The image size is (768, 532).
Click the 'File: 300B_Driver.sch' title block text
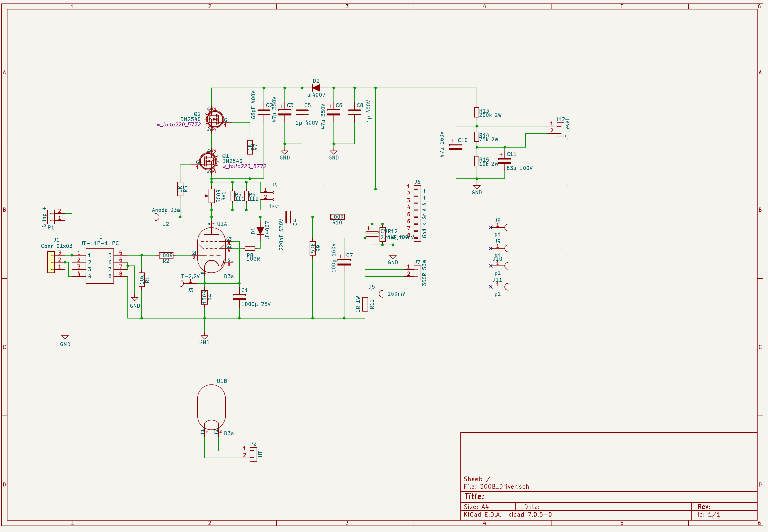[496, 486]
